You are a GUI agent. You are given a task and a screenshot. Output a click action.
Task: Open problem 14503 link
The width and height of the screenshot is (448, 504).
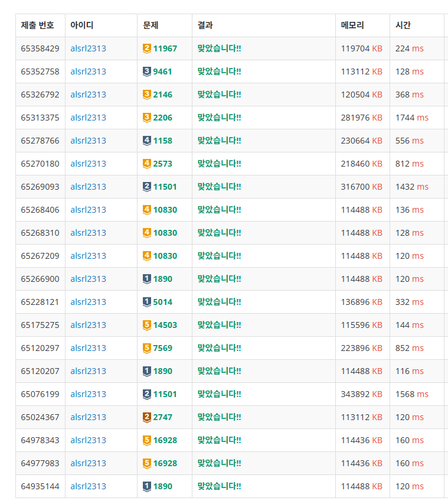(165, 326)
